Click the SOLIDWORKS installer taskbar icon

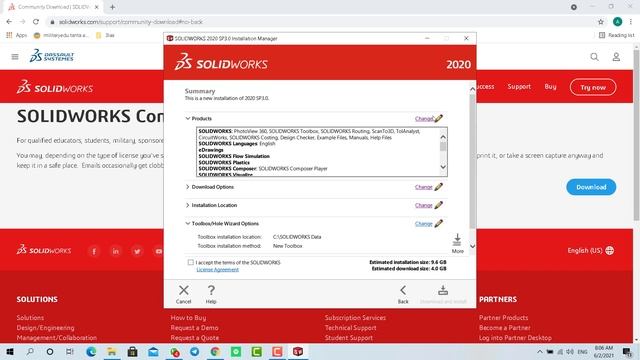pyautogui.click(x=298, y=351)
